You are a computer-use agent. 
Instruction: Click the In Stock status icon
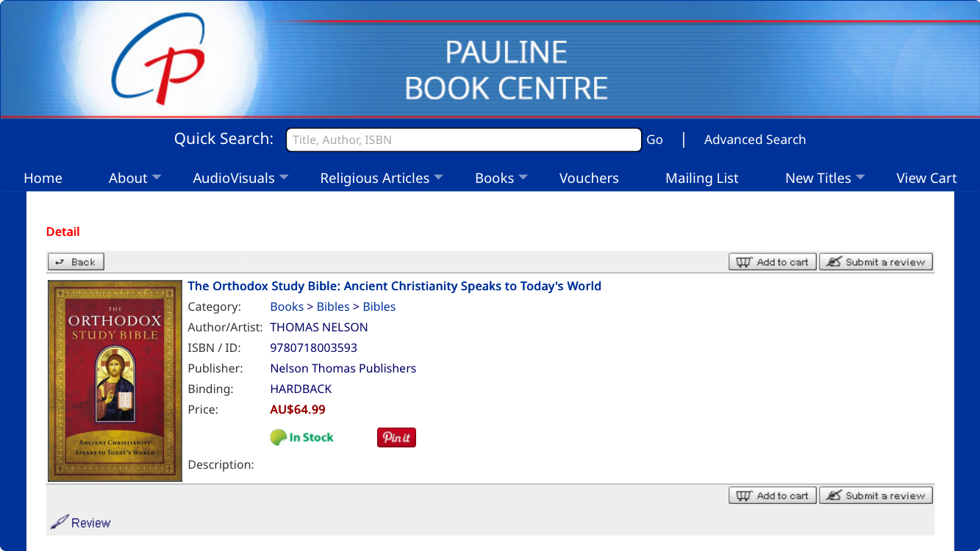(x=301, y=437)
